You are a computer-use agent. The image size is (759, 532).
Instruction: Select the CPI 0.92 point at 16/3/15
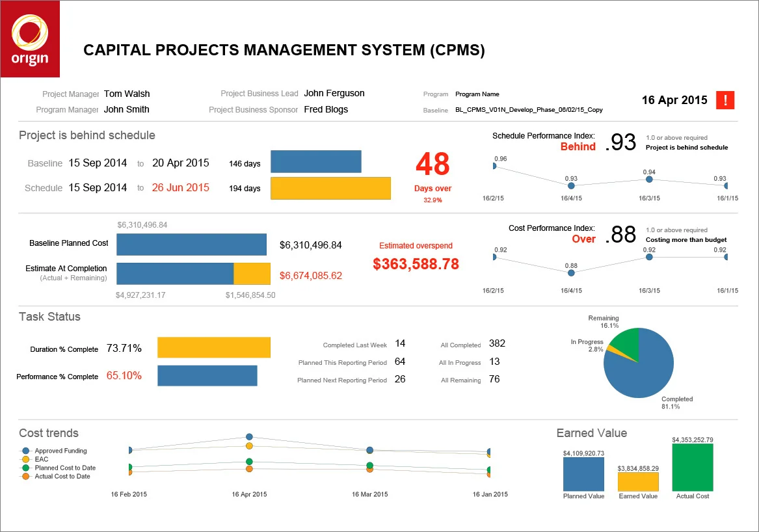649,257
